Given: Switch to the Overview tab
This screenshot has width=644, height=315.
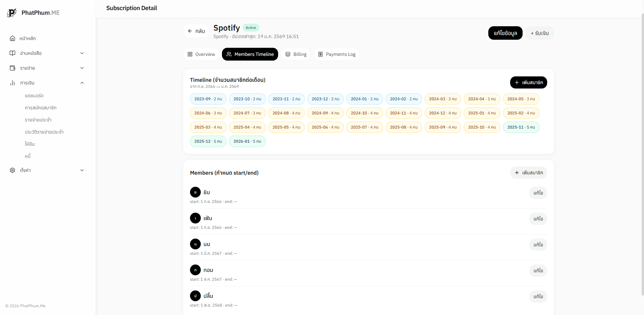Looking at the screenshot, I should pyautogui.click(x=201, y=54).
